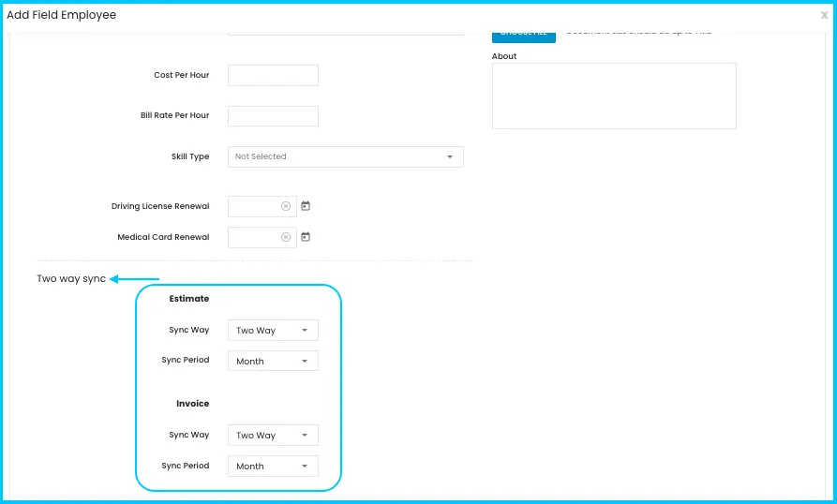
Task: Click the blue Choose File button
Action: (524, 37)
